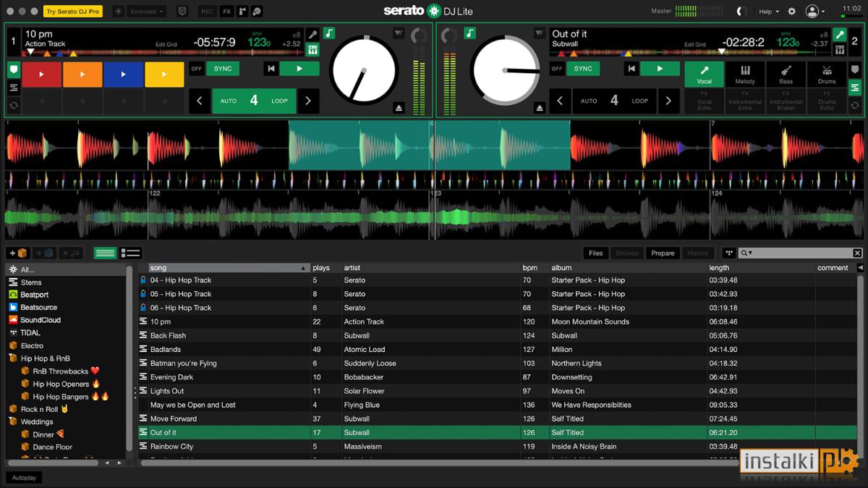
Task: Open the Prepare panel
Action: pos(663,253)
